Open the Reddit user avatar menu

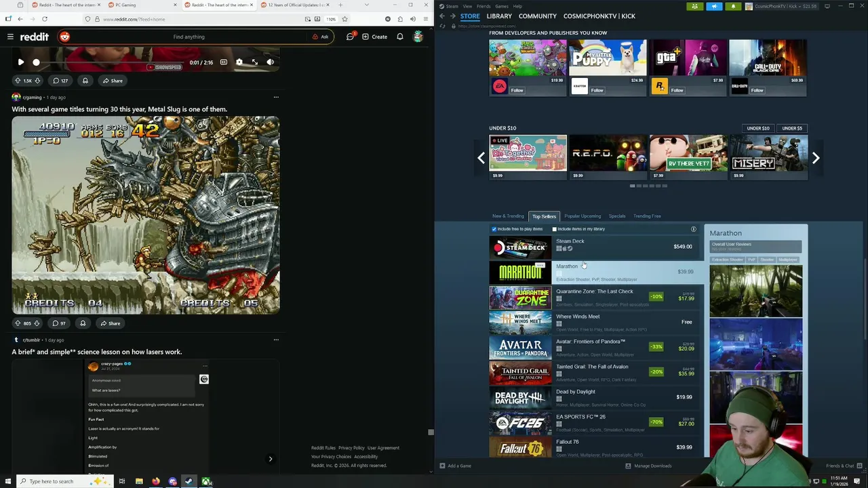tap(418, 37)
